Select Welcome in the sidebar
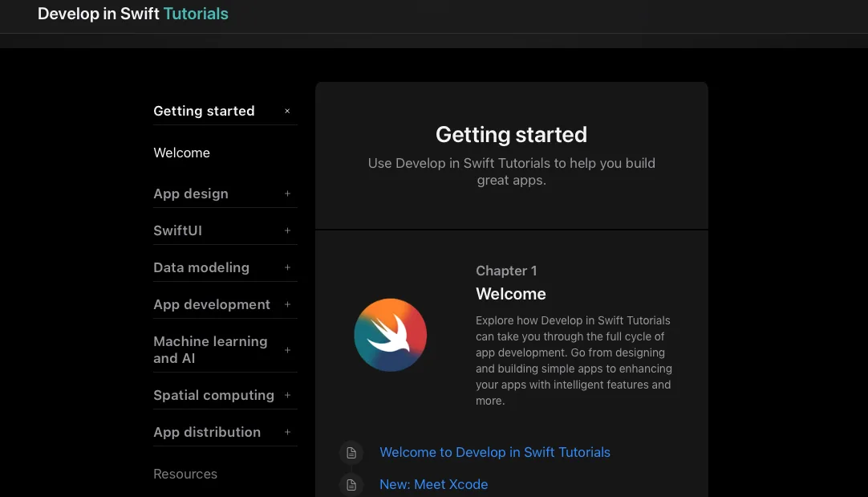868x497 pixels. pos(181,153)
